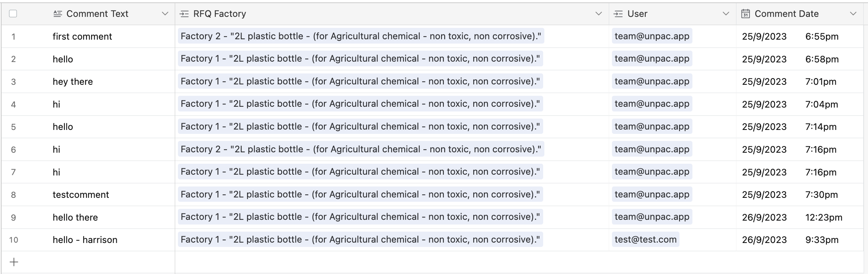Click the RFQ Factory linked-record icon
This screenshot has height=274, width=868.
[x=184, y=14]
